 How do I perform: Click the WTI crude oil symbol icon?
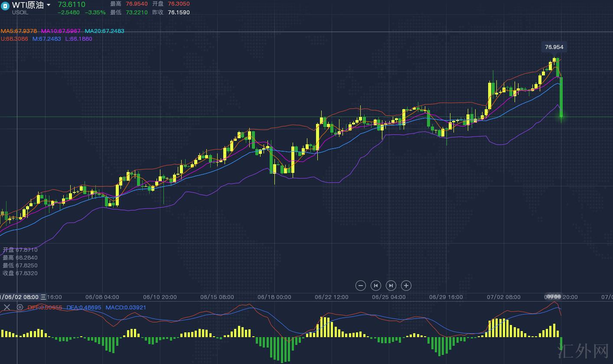(x=6, y=6)
